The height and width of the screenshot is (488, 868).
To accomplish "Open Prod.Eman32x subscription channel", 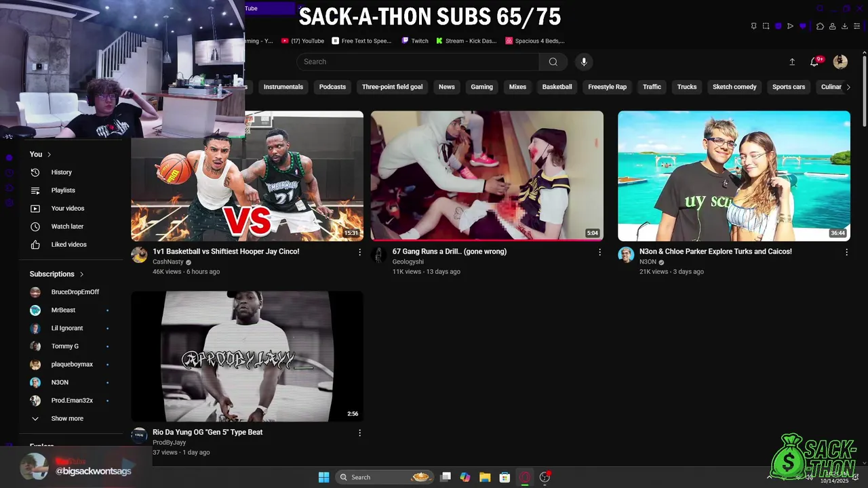I will (x=72, y=401).
